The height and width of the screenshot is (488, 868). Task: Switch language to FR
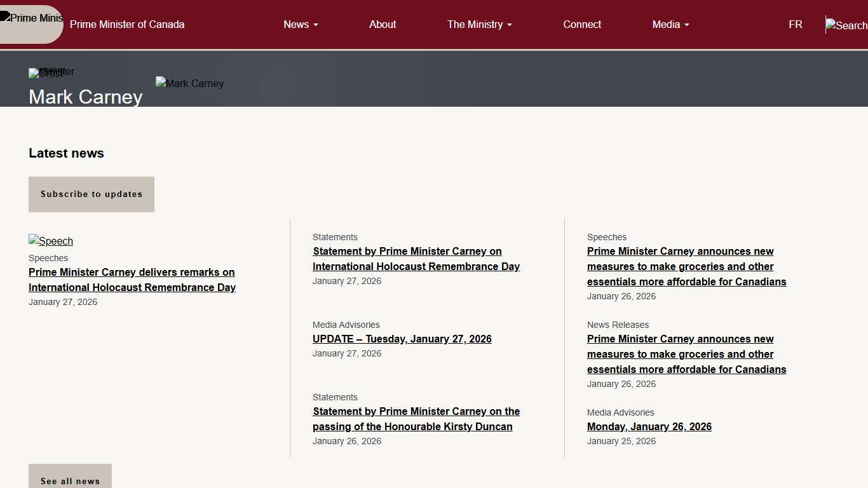[x=795, y=24]
